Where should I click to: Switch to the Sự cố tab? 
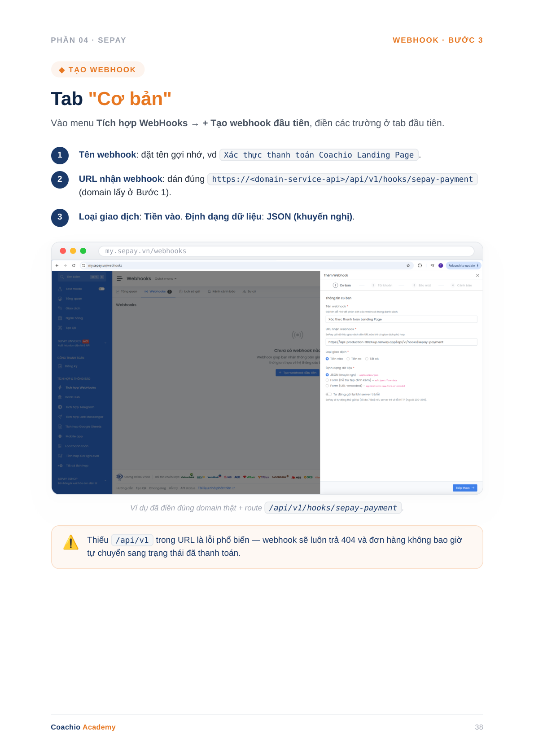coord(249,291)
